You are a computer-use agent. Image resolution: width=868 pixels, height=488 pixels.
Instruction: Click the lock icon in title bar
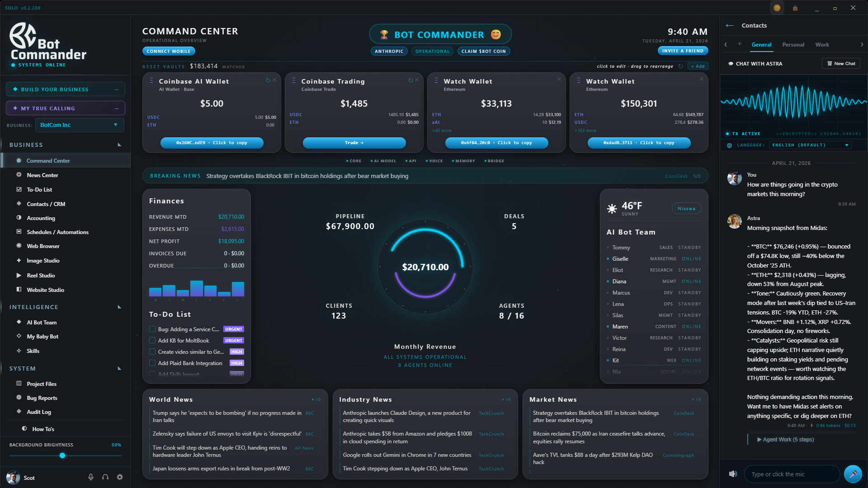(x=795, y=8)
